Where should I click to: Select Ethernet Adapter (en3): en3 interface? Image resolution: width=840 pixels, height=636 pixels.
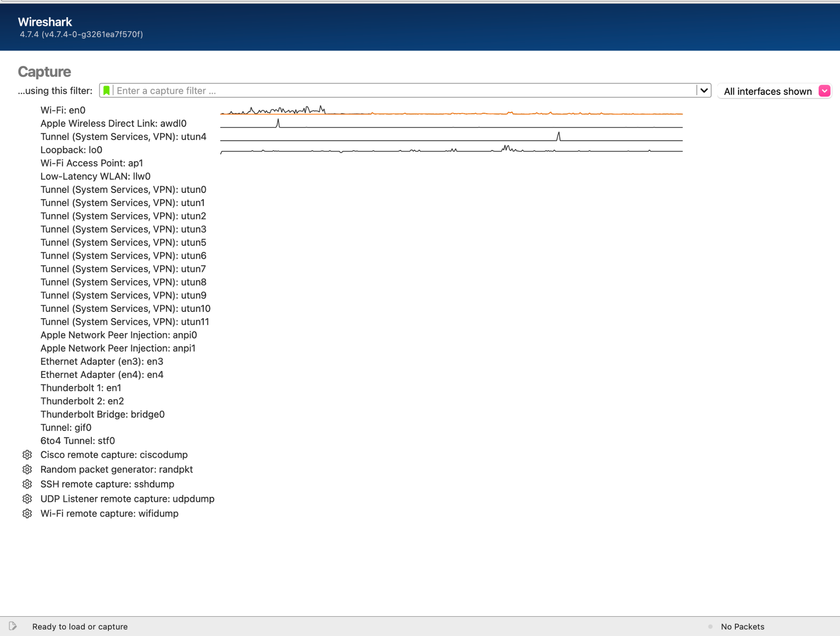102,361
